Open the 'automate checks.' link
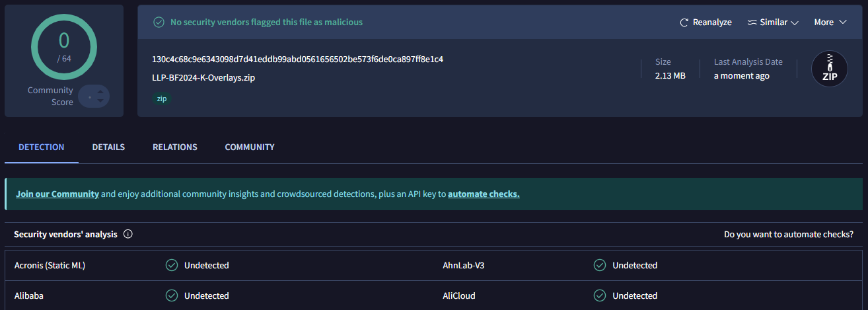Screen dimensions: 868x310 [484, 194]
